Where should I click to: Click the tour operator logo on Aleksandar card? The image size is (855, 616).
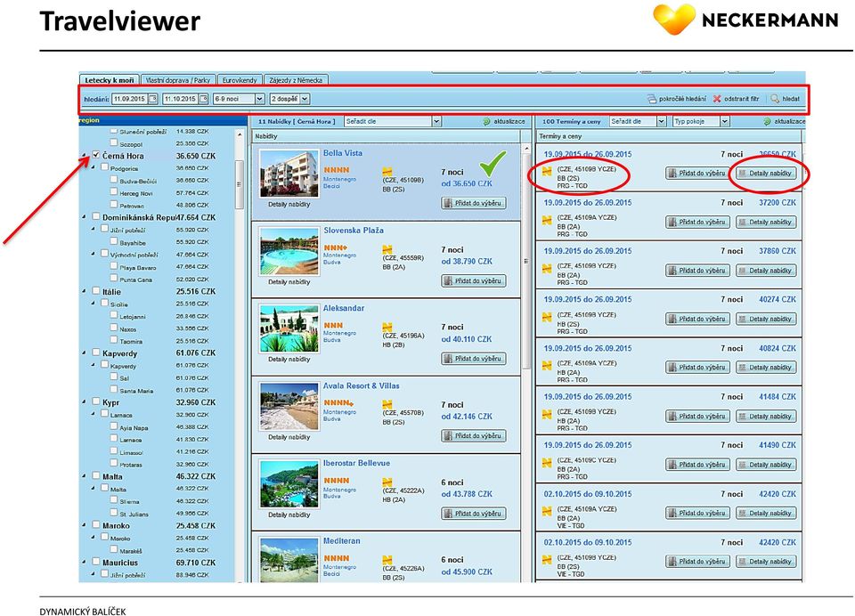[x=387, y=327]
